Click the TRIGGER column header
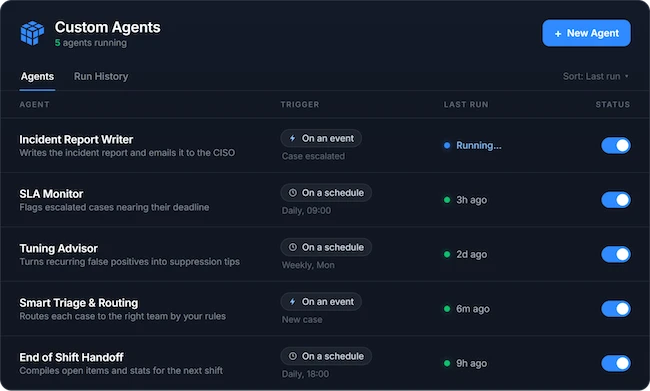Viewport: 650px width, 391px height. click(x=300, y=104)
